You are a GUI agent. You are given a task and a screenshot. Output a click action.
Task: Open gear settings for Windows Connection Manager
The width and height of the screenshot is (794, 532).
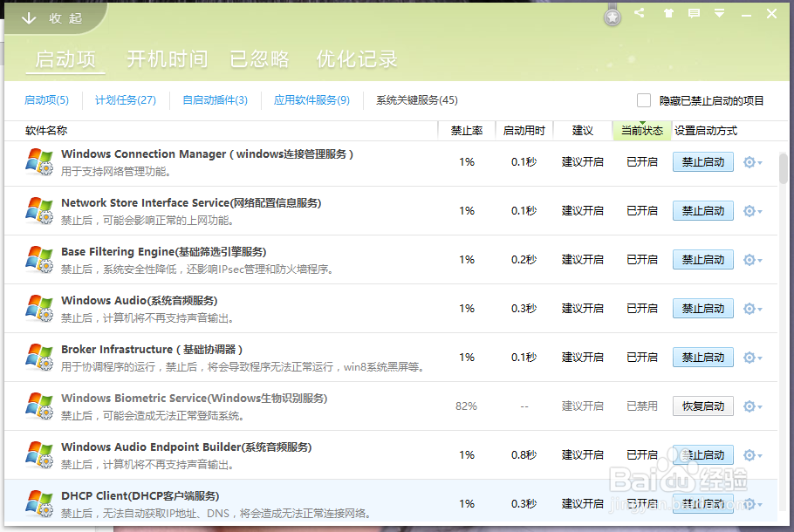[x=752, y=162]
